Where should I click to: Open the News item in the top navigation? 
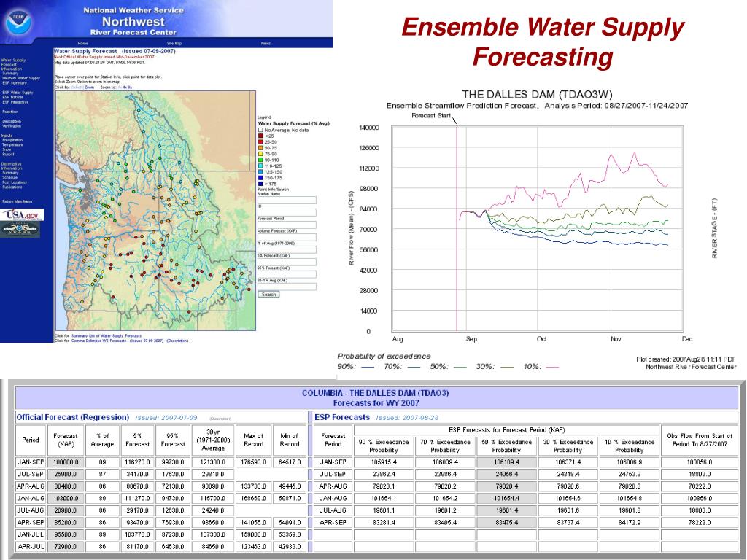coord(266,43)
